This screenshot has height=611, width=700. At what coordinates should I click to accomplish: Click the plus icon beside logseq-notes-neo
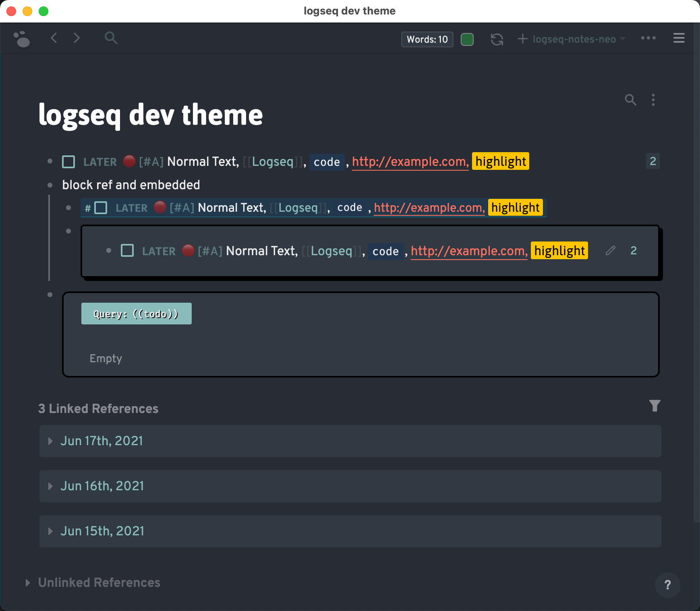coord(522,39)
